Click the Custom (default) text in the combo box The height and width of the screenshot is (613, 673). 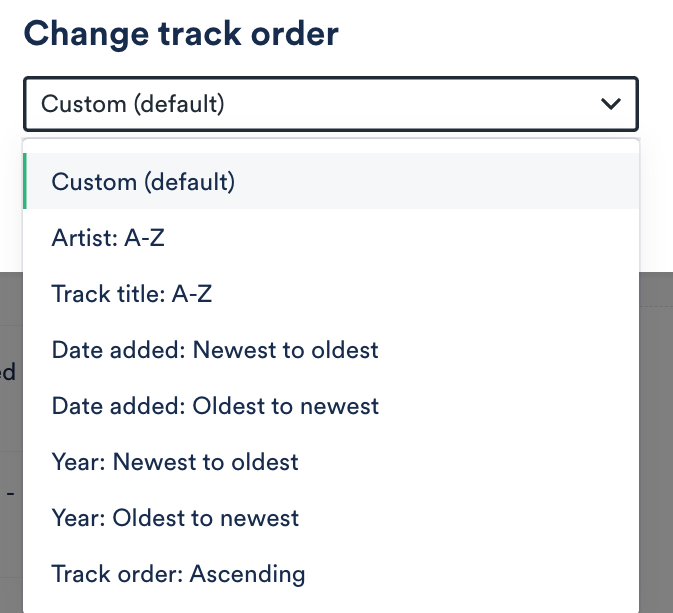(133, 103)
